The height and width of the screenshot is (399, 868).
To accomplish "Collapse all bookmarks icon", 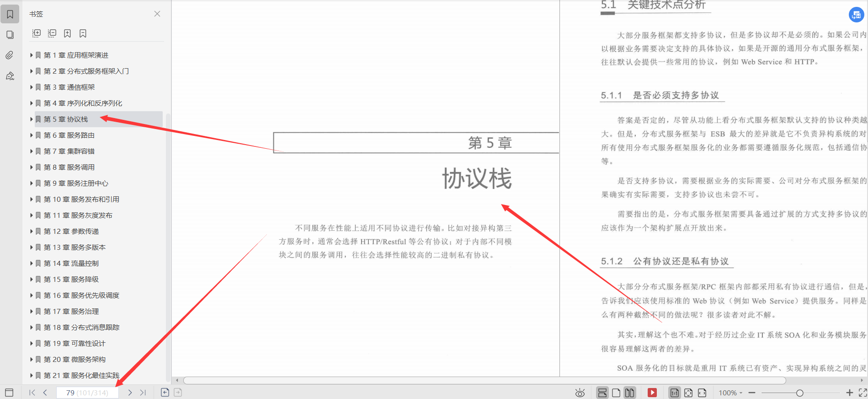I will tap(52, 33).
